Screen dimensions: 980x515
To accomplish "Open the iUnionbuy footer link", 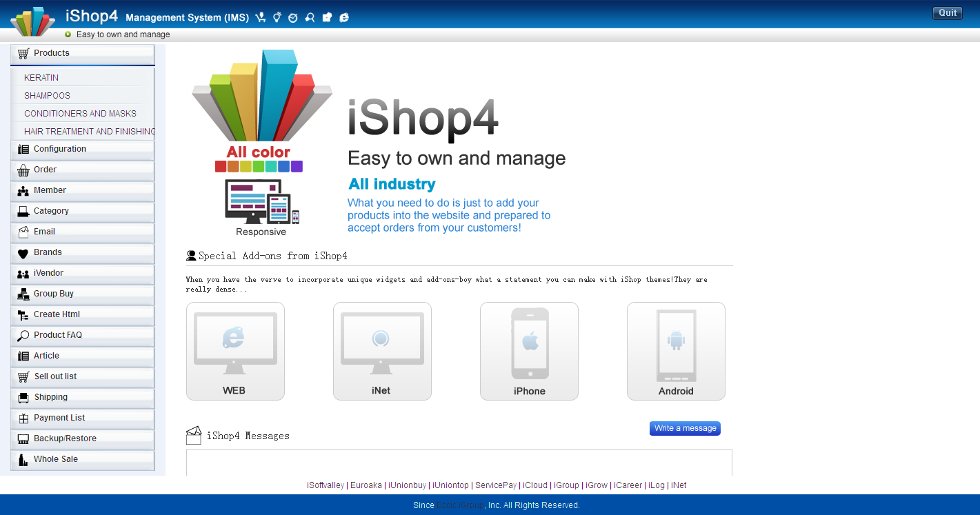I will click(407, 485).
